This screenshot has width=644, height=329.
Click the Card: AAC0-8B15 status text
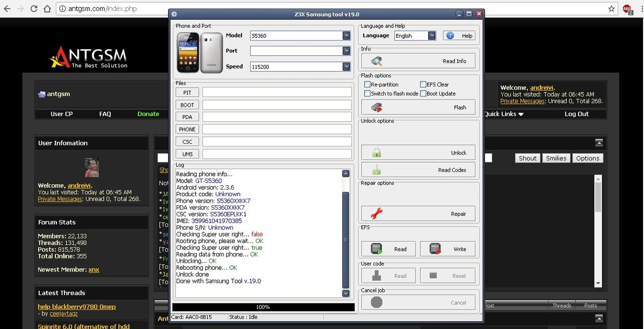pos(192,317)
